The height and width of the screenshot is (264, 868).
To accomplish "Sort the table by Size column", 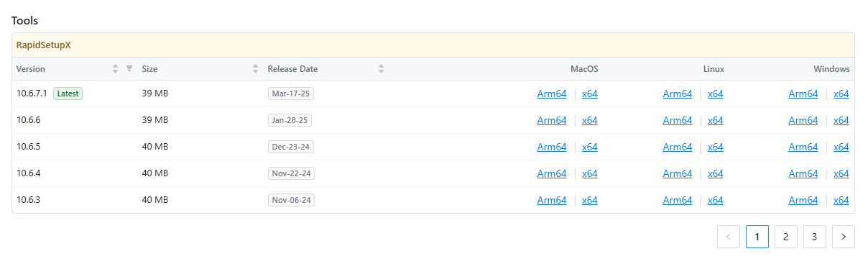I will coord(255,69).
